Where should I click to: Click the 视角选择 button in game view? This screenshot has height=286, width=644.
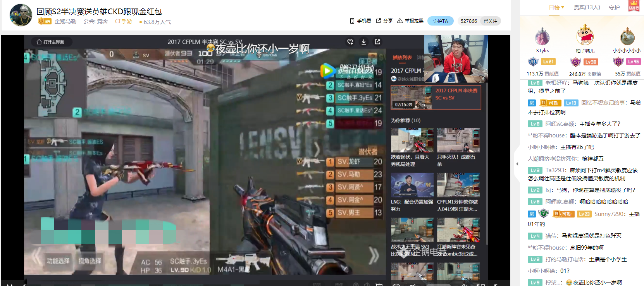click(x=90, y=261)
